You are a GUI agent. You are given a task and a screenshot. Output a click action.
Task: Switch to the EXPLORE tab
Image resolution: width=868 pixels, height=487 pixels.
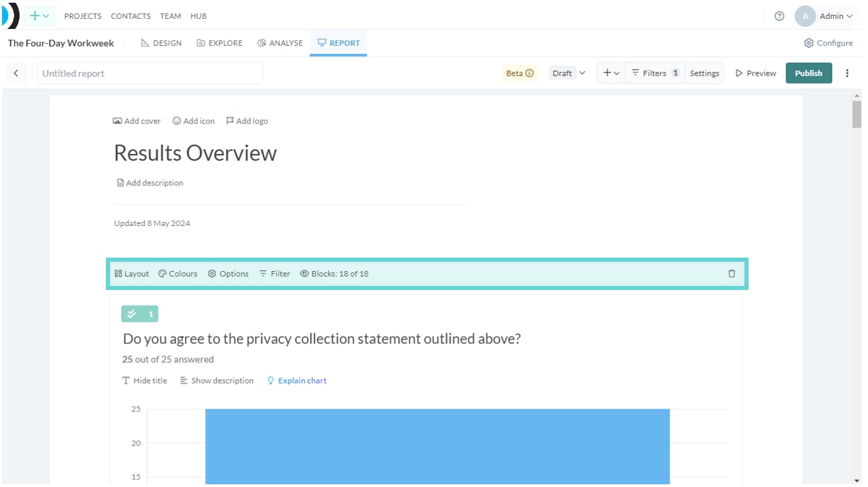click(x=219, y=43)
